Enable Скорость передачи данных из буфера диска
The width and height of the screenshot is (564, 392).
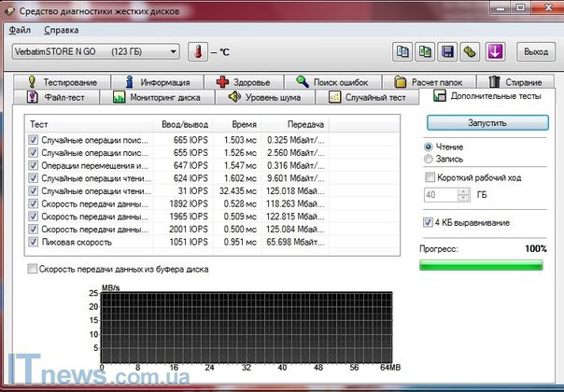tap(34, 269)
